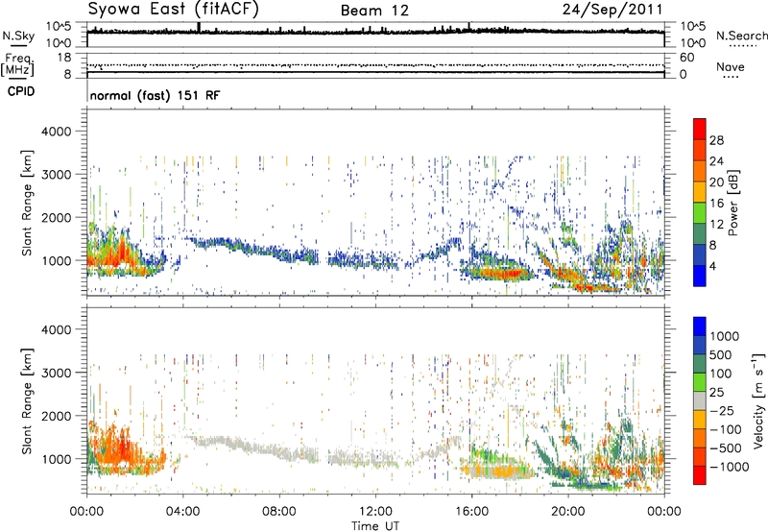Click the 'Beam 12' label
Viewport: 768px width, 532px height.
tap(374, 11)
